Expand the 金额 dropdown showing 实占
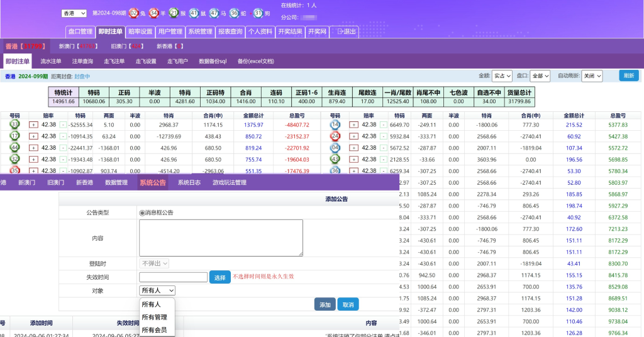This screenshot has width=644, height=337. coord(501,75)
